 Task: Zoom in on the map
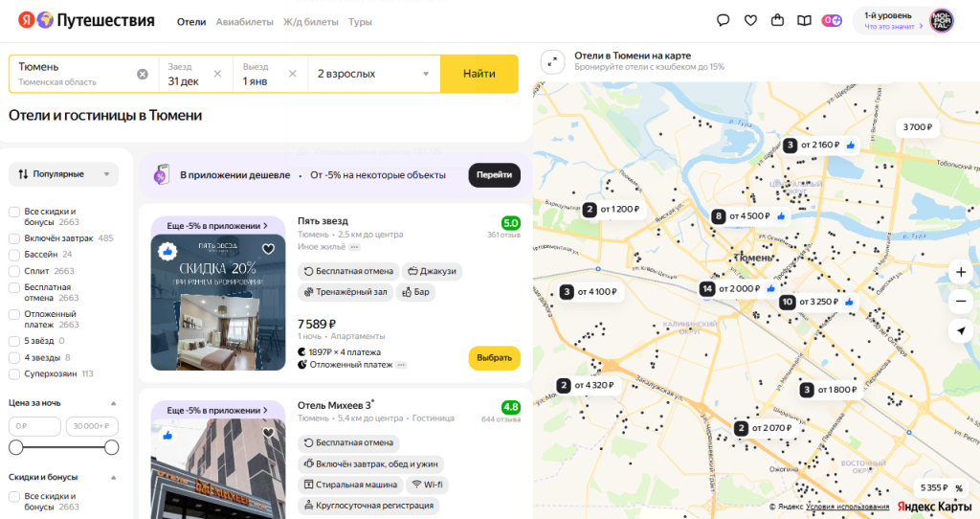(961, 272)
